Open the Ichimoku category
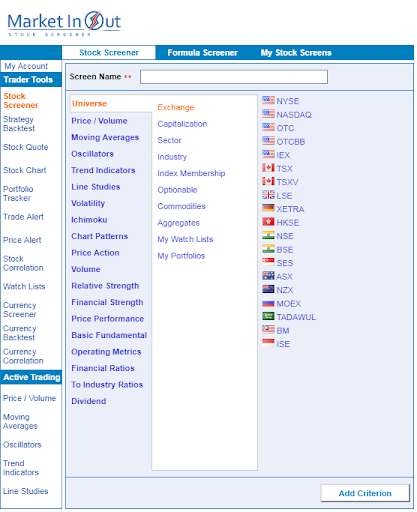417x512 pixels. coord(89,220)
